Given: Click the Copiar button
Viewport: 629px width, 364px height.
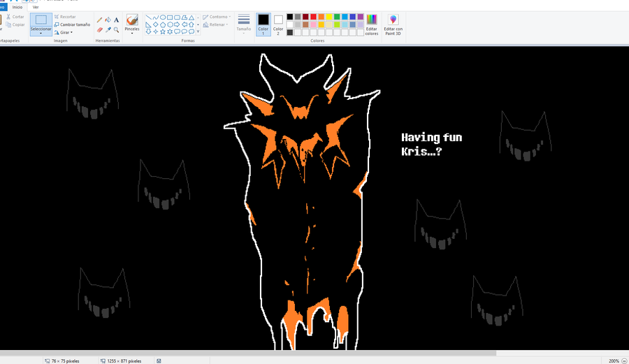Looking at the screenshot, I should coord(15,24).
